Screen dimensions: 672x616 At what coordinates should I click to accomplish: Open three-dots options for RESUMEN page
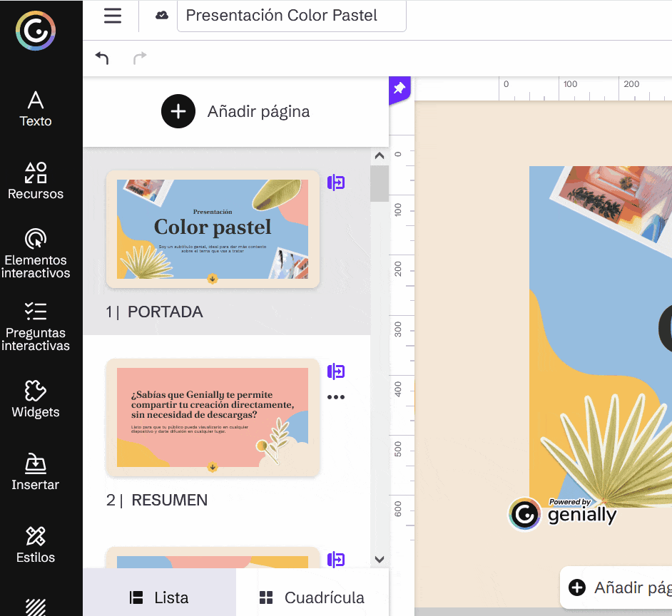click(336, 397)
